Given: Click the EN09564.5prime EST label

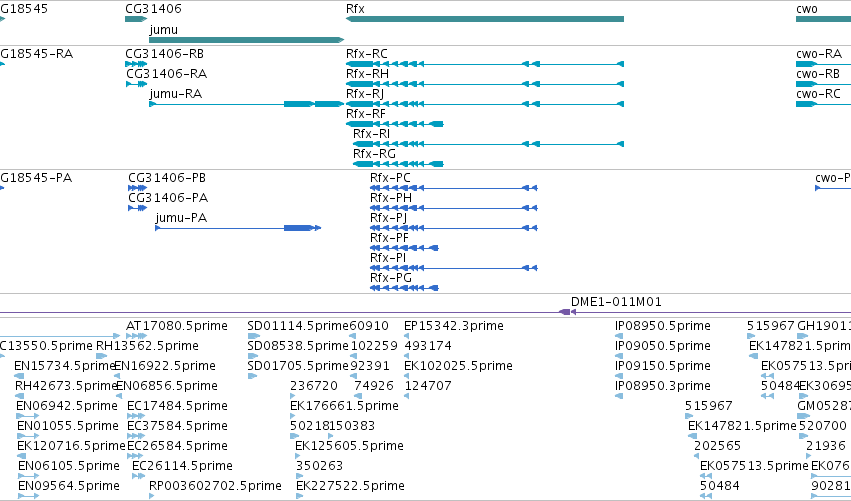Looking at the screenshot, I should (69, 486).
